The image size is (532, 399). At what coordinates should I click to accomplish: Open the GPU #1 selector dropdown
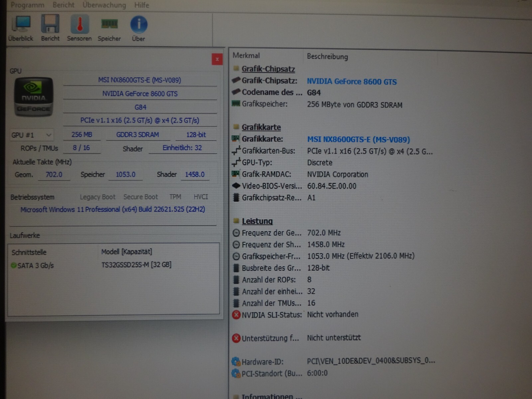point(32,135)
